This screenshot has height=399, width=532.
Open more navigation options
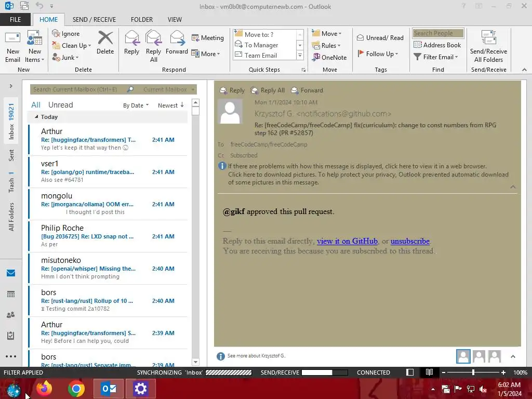[11, 356]
